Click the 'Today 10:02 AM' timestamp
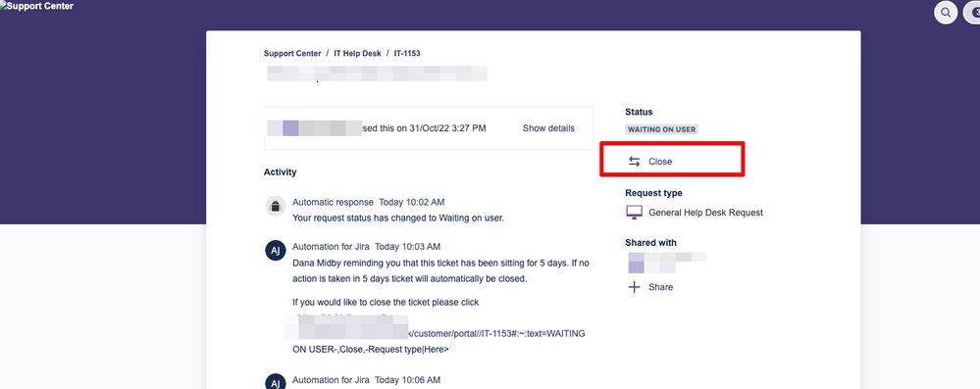 click(x=412, y=202)
